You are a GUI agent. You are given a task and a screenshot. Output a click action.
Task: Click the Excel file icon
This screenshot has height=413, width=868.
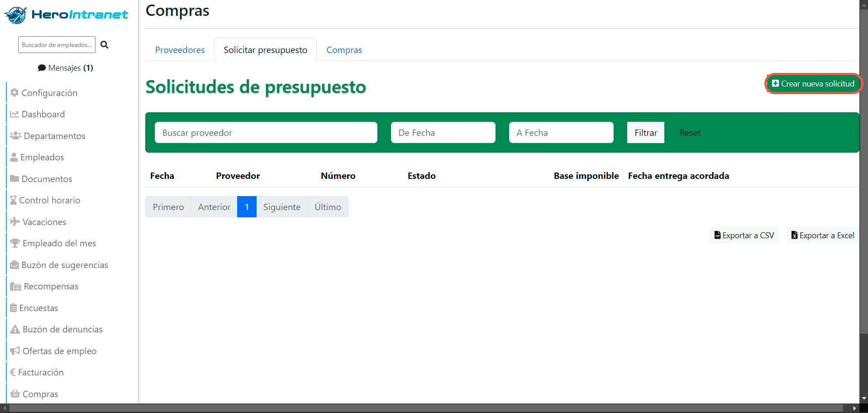[794, 235]
